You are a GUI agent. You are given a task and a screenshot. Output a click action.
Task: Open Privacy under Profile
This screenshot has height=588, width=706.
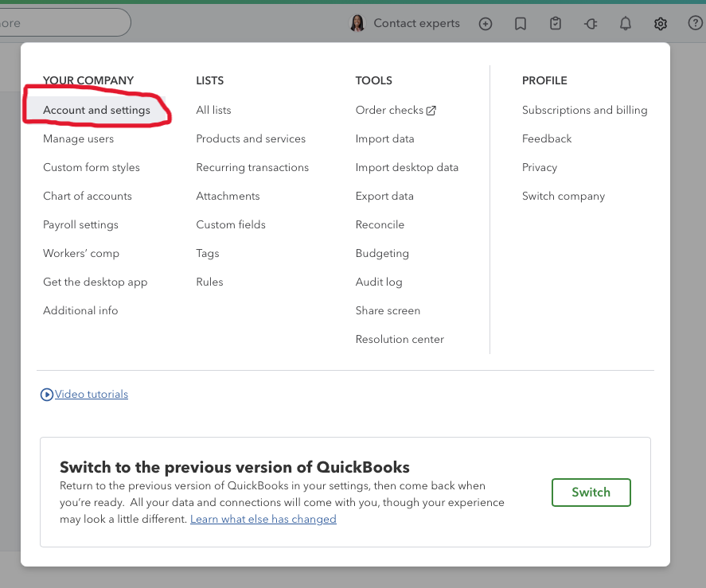coord(540,167)
